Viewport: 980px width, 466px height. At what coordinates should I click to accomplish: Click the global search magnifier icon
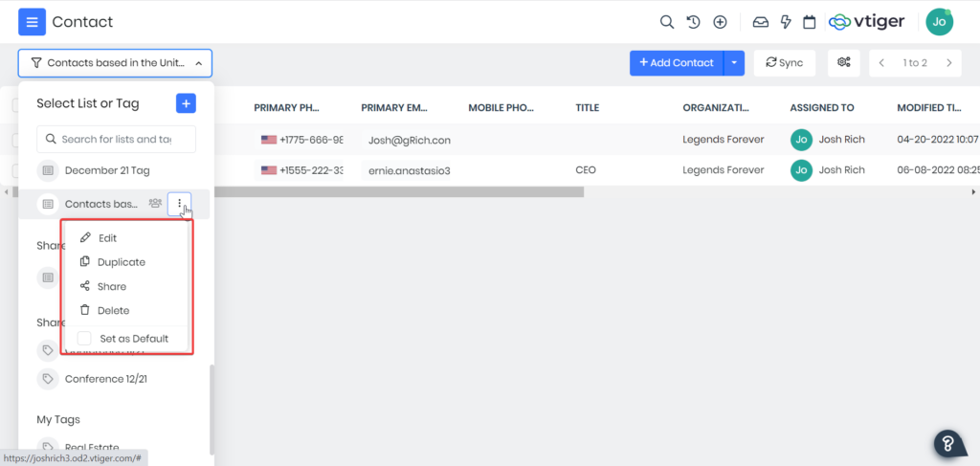(667, 22)
